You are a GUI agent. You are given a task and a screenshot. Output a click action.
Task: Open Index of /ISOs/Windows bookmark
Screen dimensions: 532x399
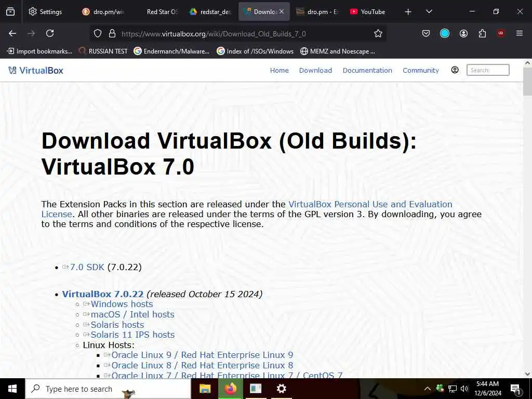[255, 51]
